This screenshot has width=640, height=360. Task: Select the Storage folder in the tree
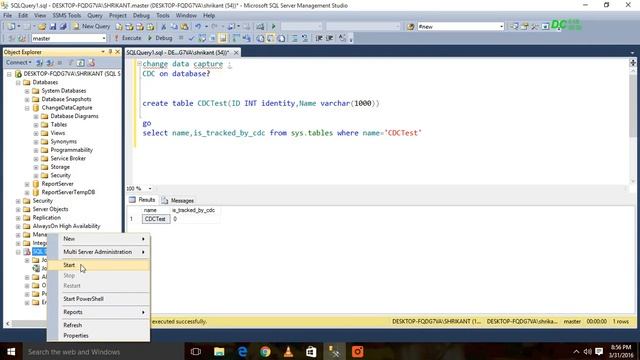[60, 167]
